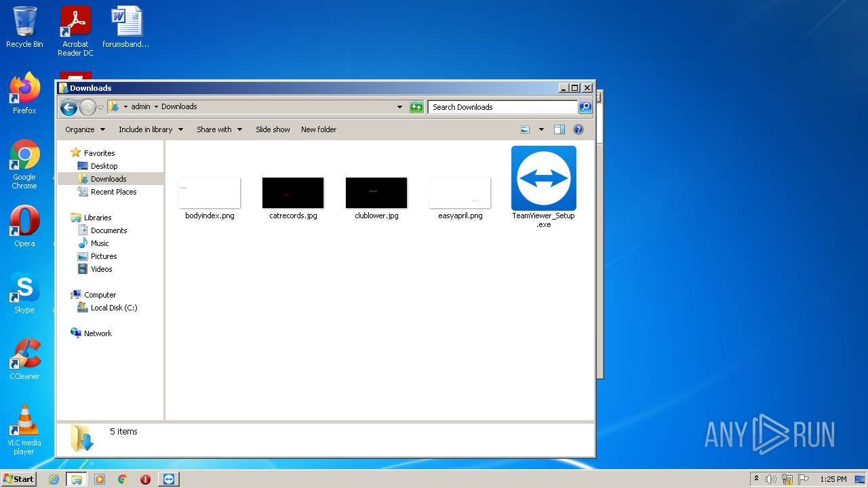This screenshot has width=868, height=488.
Task: Open the Recycle Bin desktop icon
Action: tap(24, 27)
